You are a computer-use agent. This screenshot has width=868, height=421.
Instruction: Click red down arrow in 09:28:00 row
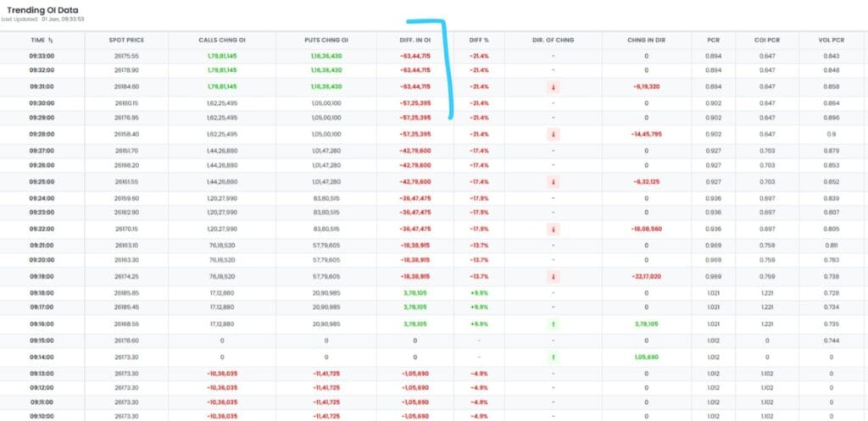(x=553, y=134)
